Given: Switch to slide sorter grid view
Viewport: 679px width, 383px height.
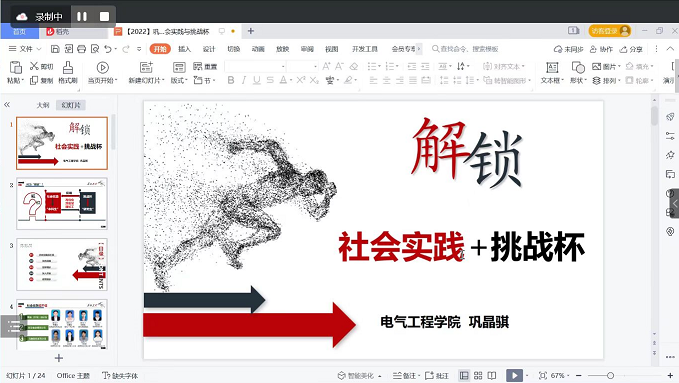Looking at the screenshot, I should pos(478,375).
